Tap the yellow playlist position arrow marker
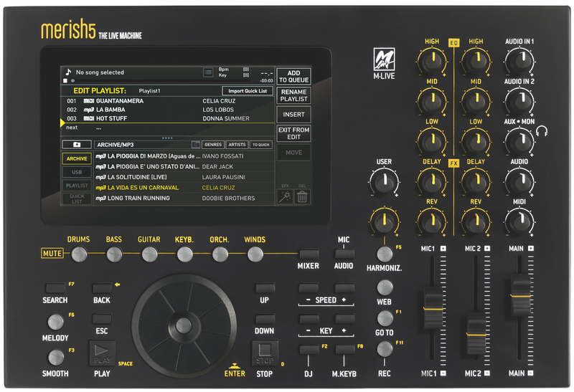Viewport: 574px width, 392px height. point(62,123)
